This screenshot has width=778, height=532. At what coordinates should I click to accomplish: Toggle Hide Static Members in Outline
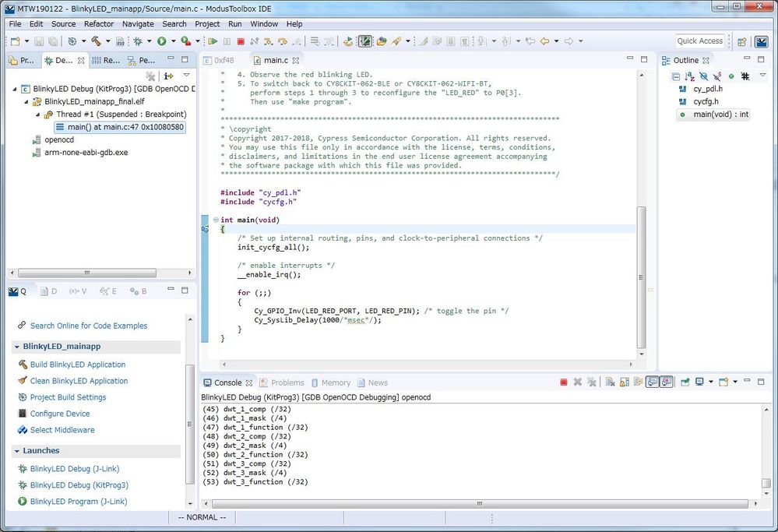716,76
